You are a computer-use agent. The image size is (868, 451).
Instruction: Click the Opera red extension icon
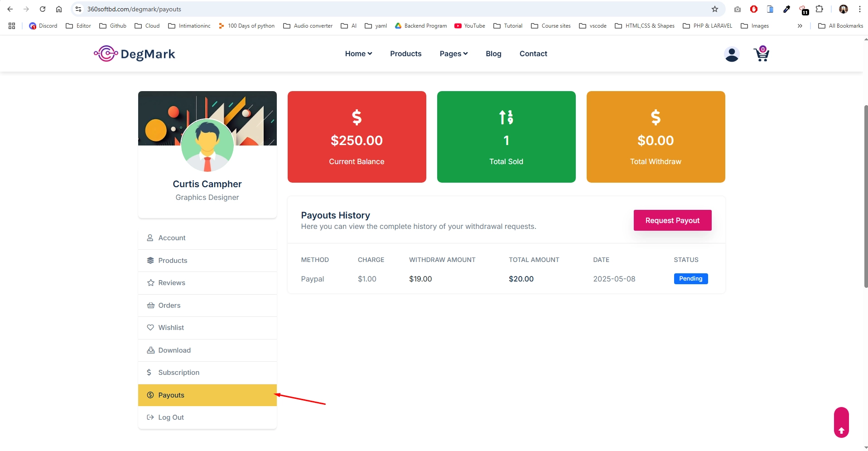click(754, 9)
